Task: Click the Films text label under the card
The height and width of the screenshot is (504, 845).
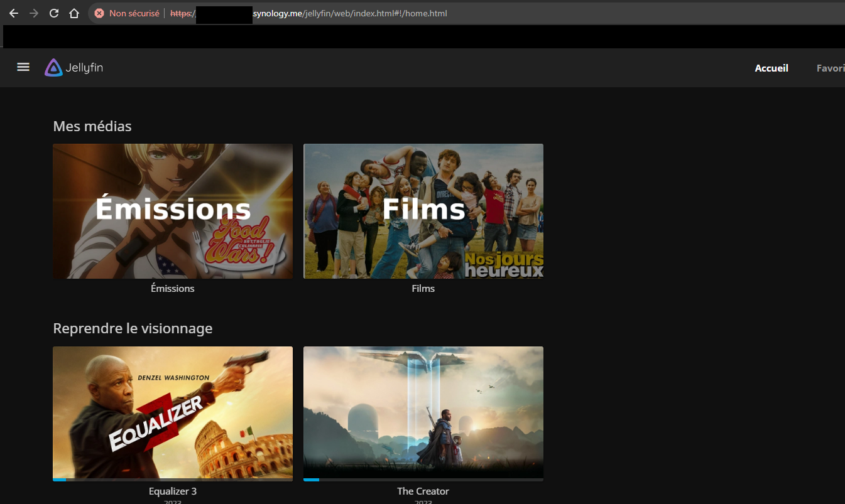Action: pyautogui.click(x=423, y=289)
